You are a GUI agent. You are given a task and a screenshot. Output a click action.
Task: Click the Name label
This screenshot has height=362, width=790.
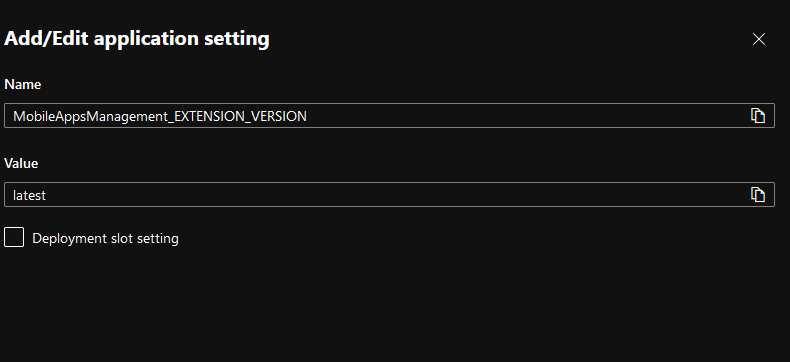[x=23, y=84]
